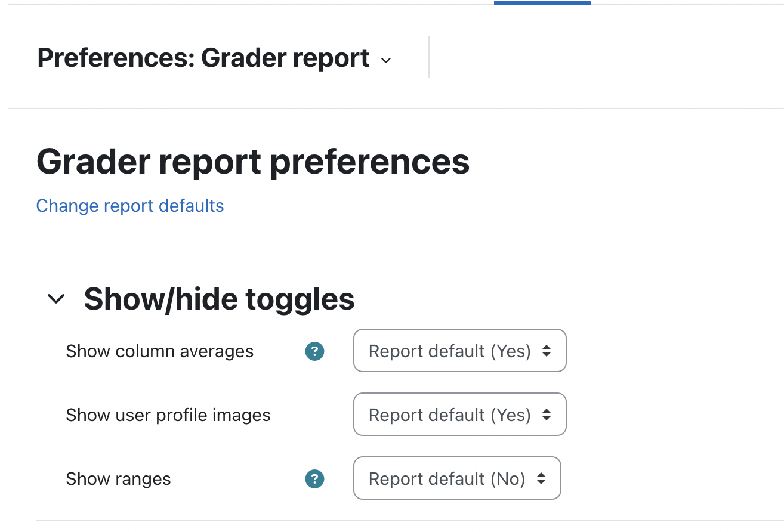Open the Show column averages dropdown

[x=459, y=351]
